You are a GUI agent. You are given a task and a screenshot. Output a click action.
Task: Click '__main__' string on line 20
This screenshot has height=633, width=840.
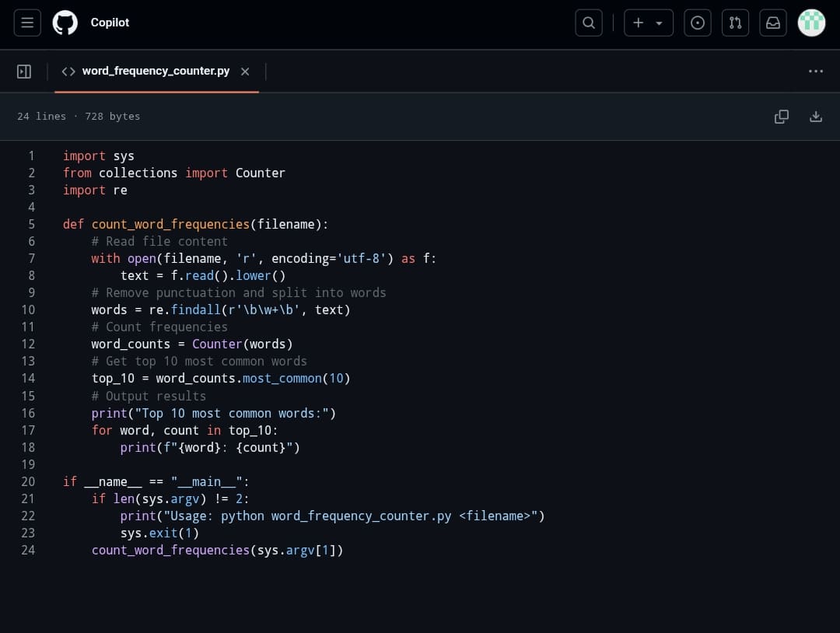206,482
